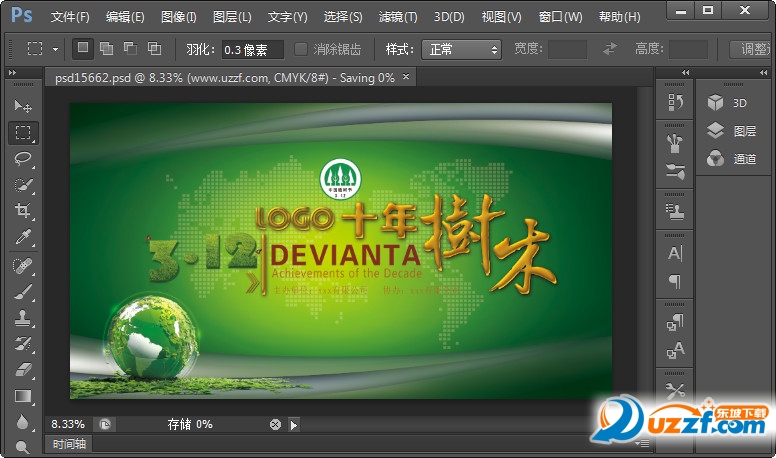The image size is (776, 458).
Task: Click the 羽化 feather value field
Action: (x=252, y=50)
